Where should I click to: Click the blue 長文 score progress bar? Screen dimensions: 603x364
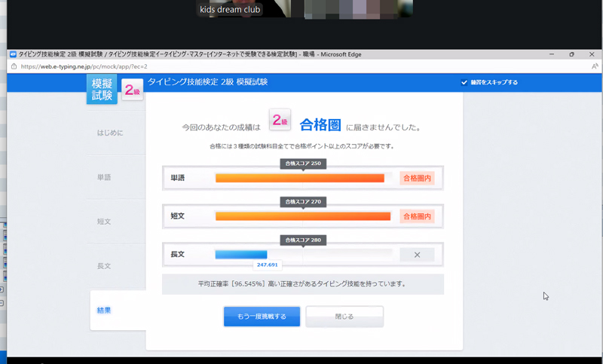click(x=241, y=255)
